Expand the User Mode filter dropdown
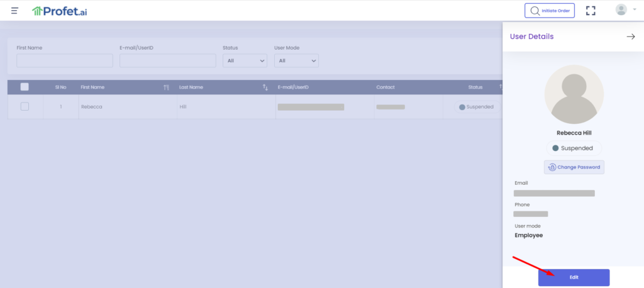The width and height of the screenshot is (644, 288). pos(296,61)
